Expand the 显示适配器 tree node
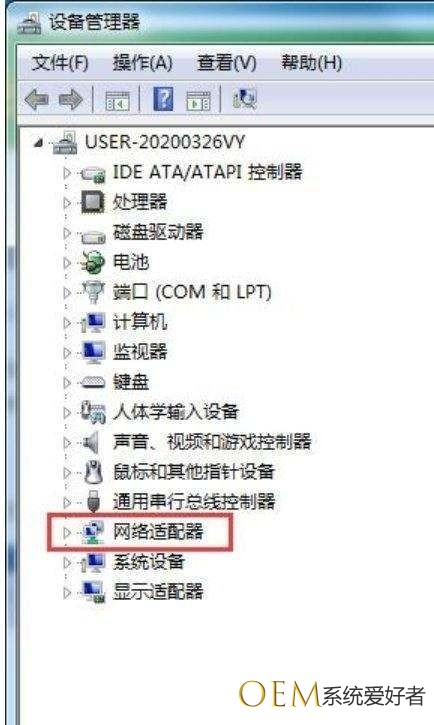 click(x=67, y=592)
